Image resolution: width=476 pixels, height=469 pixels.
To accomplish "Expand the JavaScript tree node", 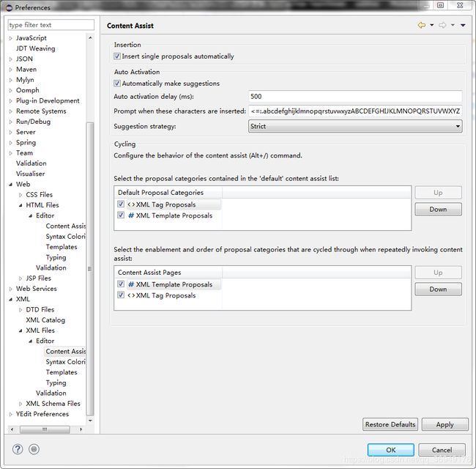I will [x=11, y=38].
